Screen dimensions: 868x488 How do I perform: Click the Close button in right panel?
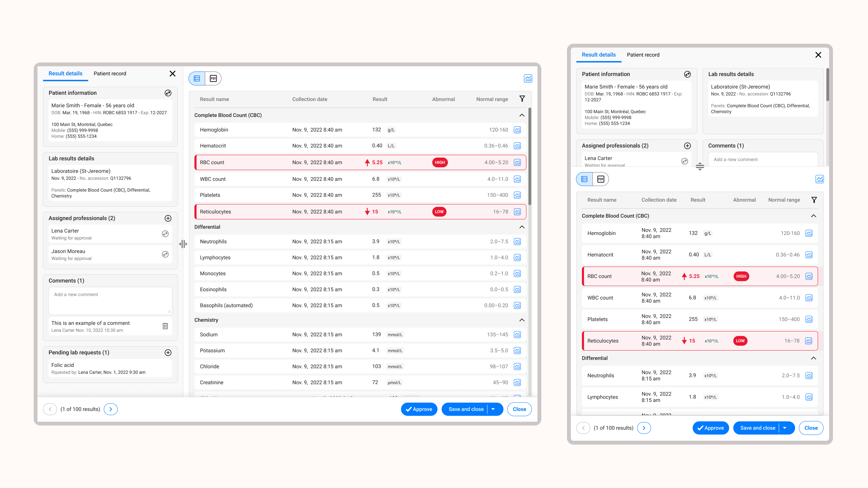point(811,428)
